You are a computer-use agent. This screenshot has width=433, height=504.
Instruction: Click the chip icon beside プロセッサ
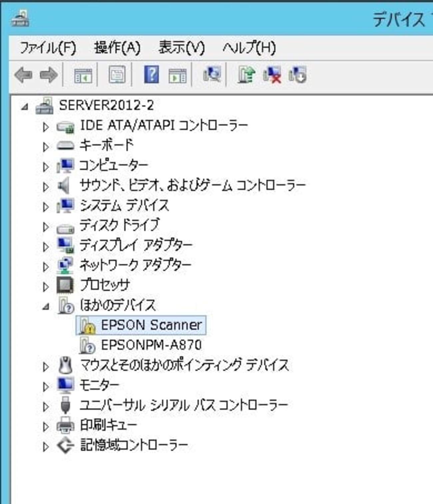pos(65,285)
